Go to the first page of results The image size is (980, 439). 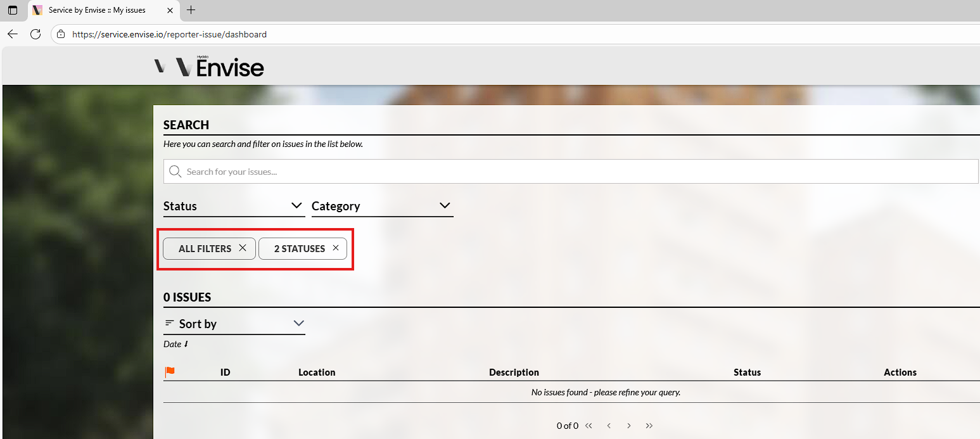[x=589, y=426]
